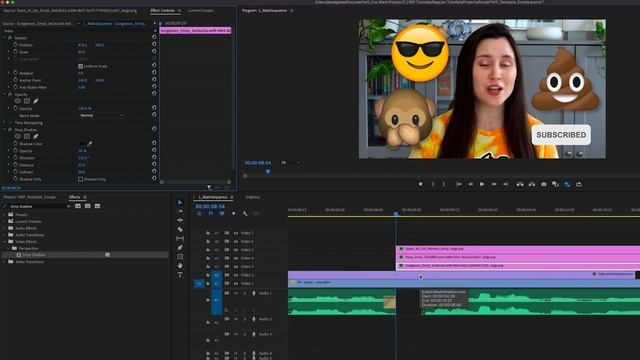Export frame with the camera icon

(x=544, y=184)
